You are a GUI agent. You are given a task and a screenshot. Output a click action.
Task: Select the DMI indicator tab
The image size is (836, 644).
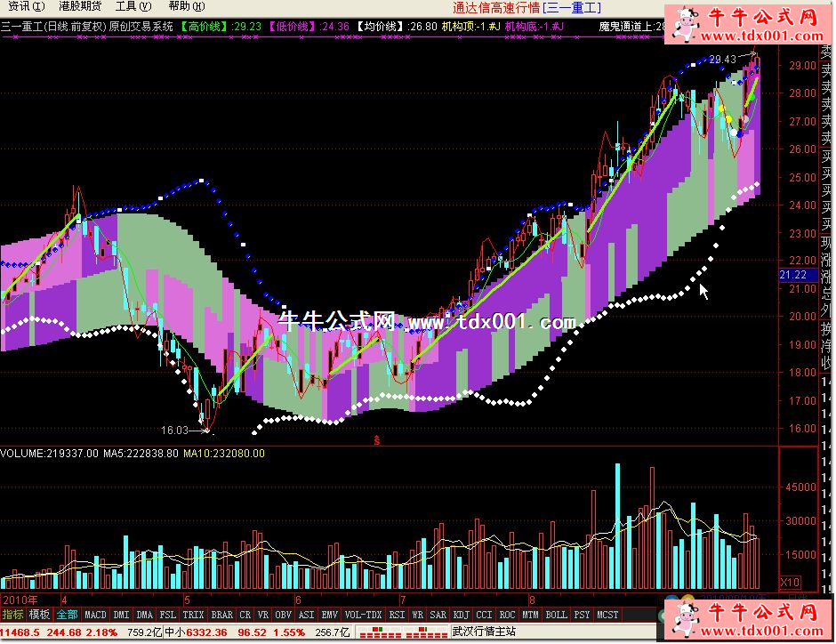(x=121, y=615)
